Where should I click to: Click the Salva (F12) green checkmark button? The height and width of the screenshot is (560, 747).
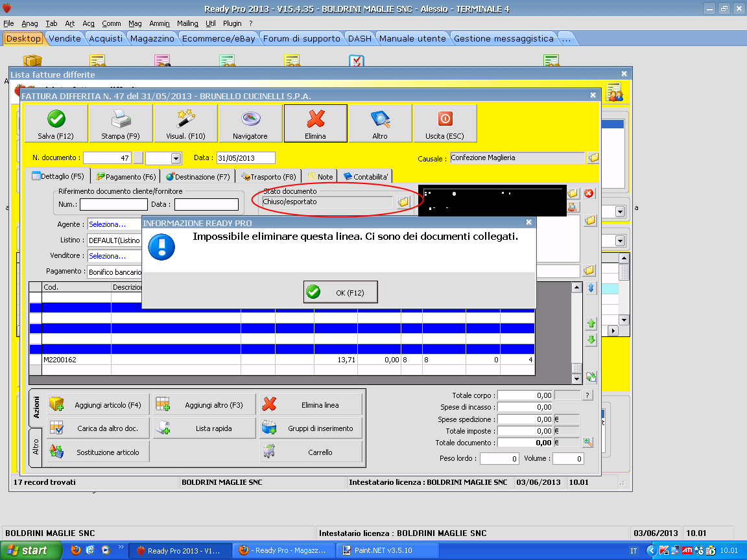56,123
